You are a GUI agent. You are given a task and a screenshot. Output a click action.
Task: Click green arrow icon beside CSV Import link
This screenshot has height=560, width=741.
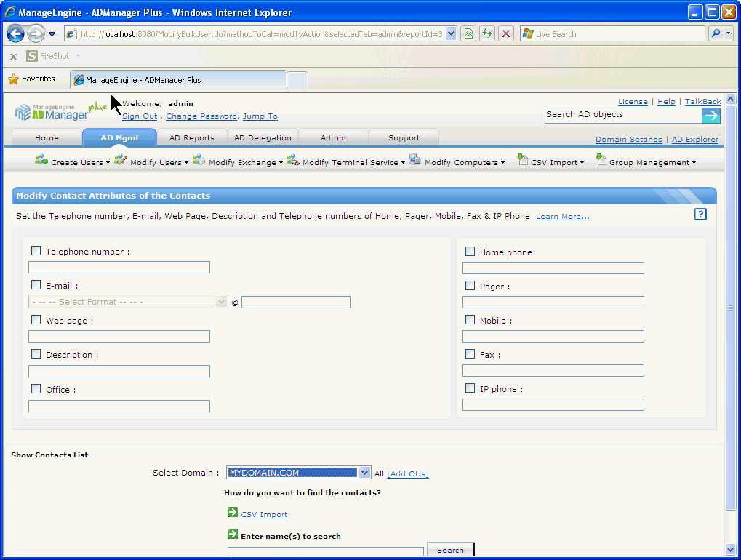tap(233, 512)
